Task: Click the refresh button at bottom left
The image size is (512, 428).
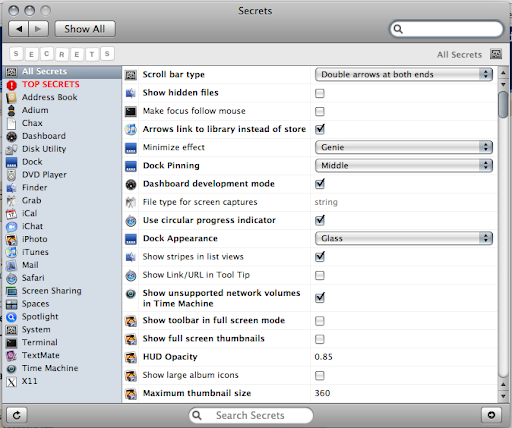Action: 17,415
